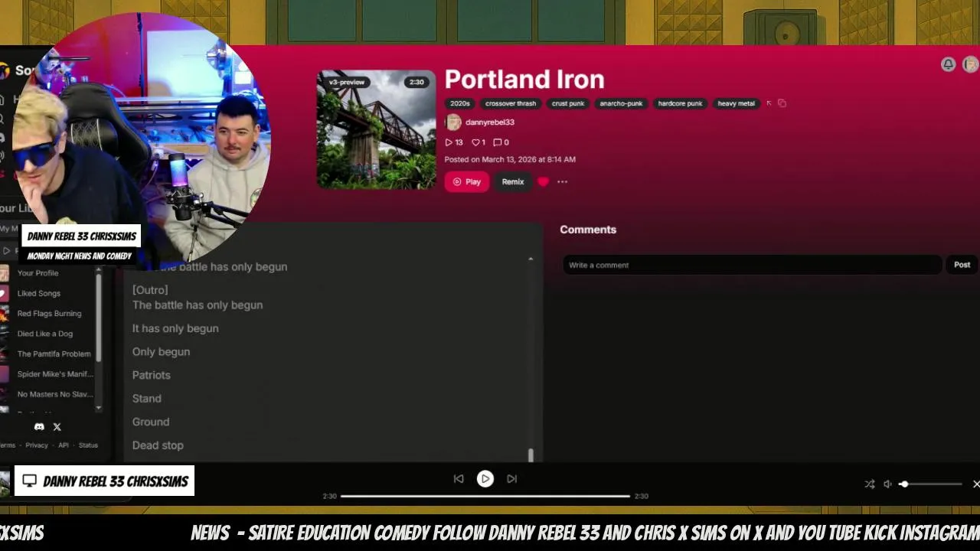Click the player's play button
Viewport: 980px width, 551px height.
click(x=485, y=479)
